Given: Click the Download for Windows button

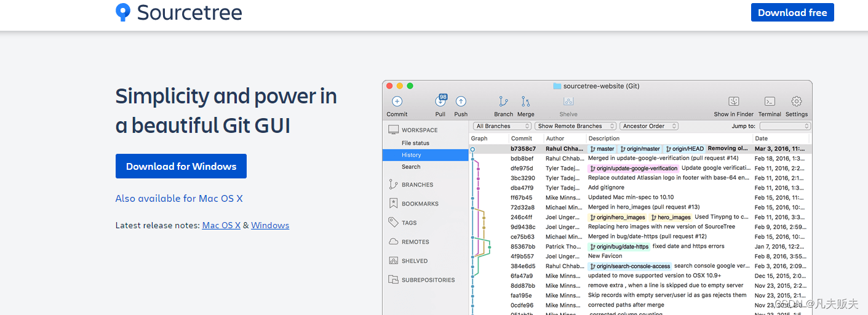Looking at the screenshot, I should coord(181,166).
